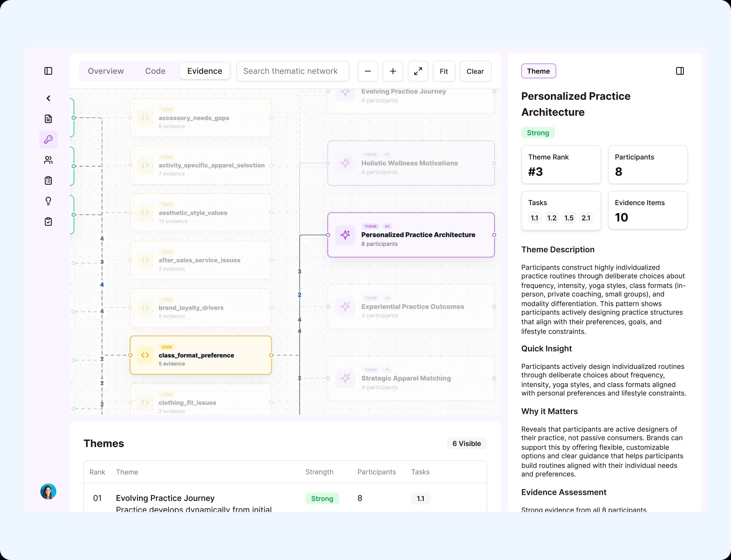The height and width of the screenshot is (560, 731).
Task: Open the clipboard checkmark icon in sidebar
Action: tap(48, 222)
